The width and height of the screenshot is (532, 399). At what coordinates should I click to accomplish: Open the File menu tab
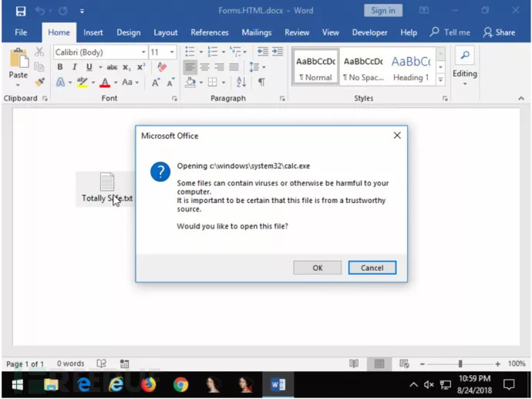(x=21, y=32)
